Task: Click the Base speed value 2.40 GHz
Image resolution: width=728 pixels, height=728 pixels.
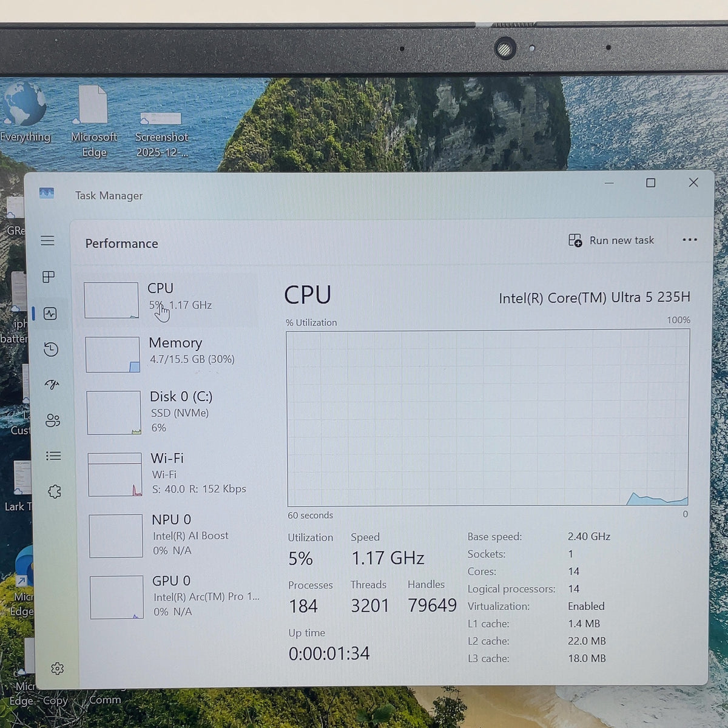Action: tap(589, 536)
